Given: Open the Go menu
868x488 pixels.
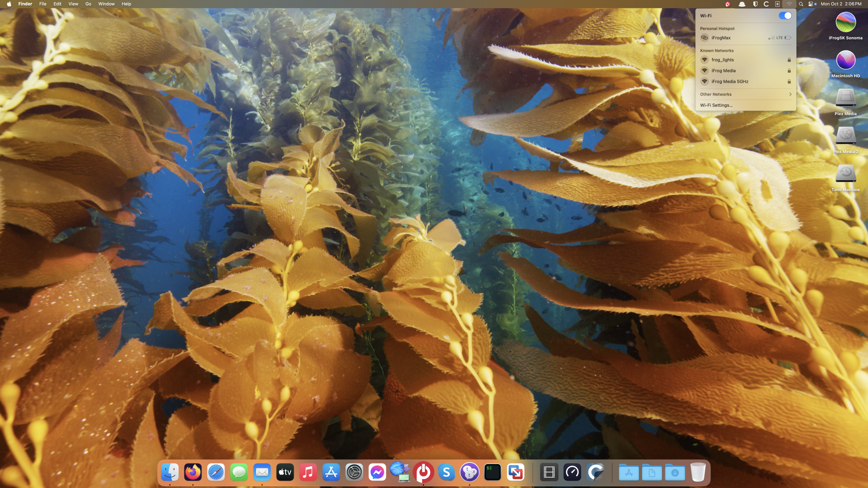Looking at the screenshot, I should tap(88, 4).
